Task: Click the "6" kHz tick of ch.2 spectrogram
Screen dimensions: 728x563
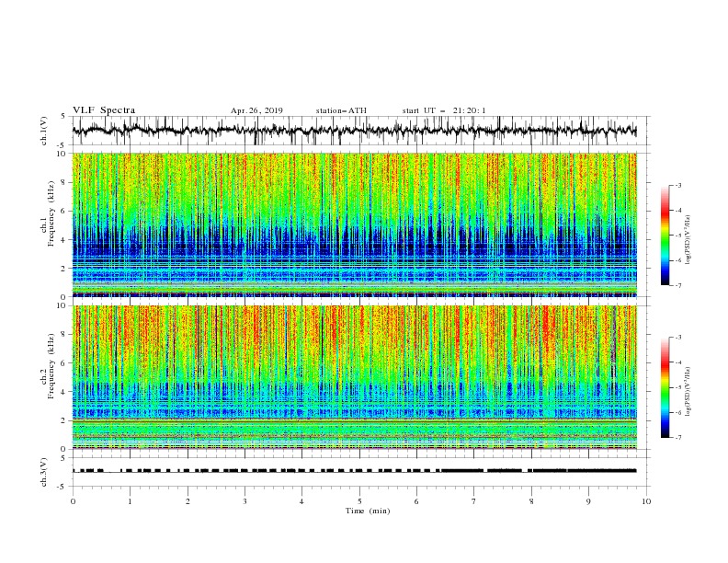Action: (x=64, y=362)
